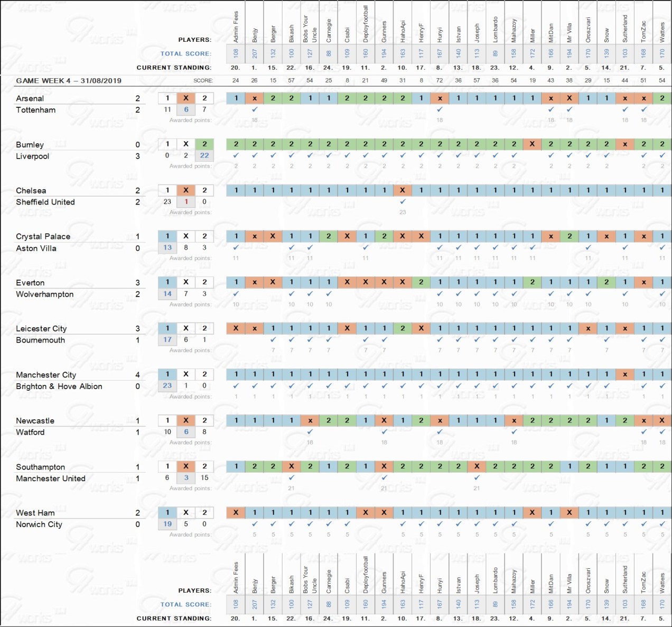Click the Sheffield United team name
672x627 pixels.
point(45,202)
